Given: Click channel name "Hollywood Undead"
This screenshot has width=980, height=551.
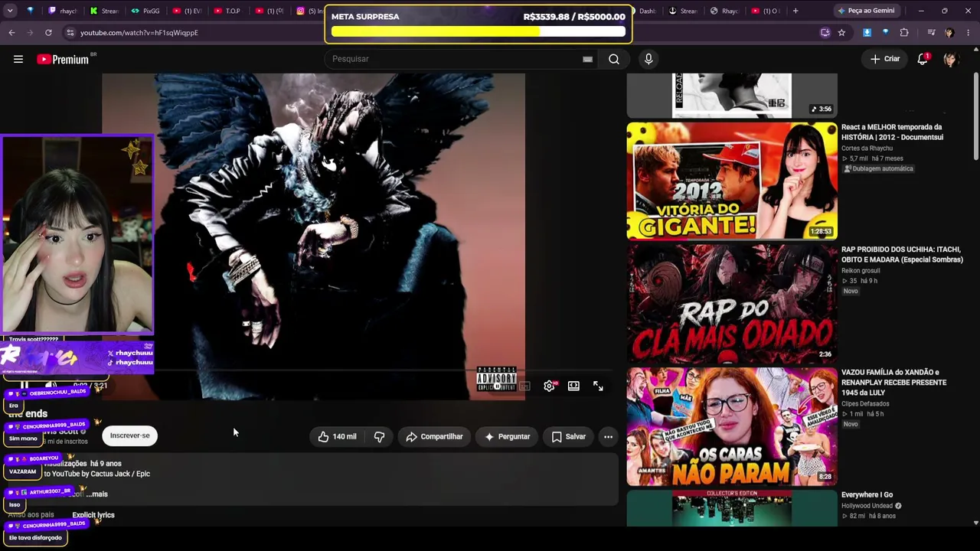Looking at the screenshot, I should pyautogui.click(x=868, y=506).
